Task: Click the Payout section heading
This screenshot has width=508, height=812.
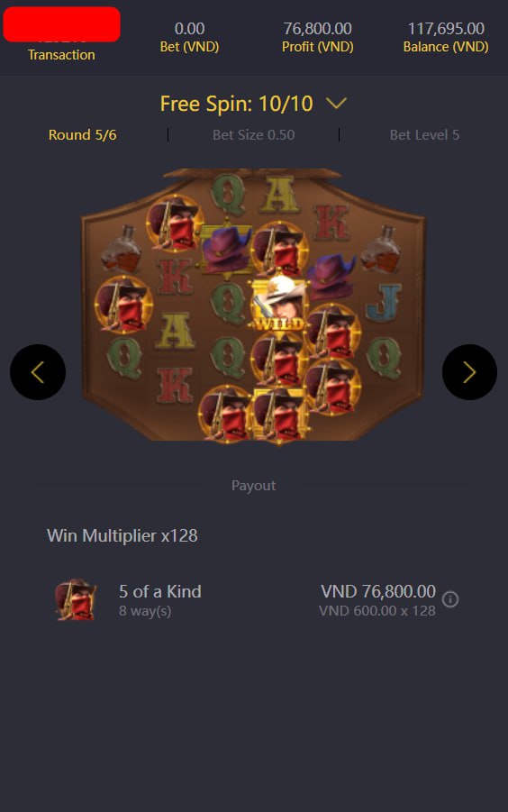Action: tap(253, 485)
